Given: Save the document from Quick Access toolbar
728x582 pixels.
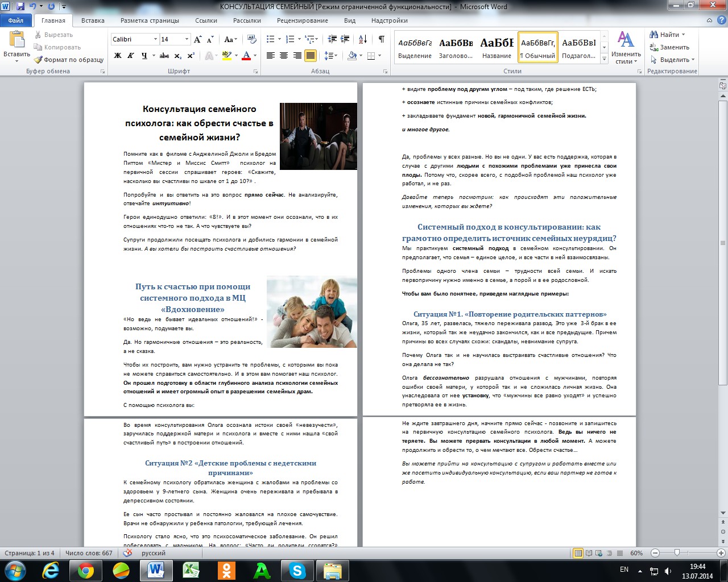Looking at the screenshot, I should [21, 7].
